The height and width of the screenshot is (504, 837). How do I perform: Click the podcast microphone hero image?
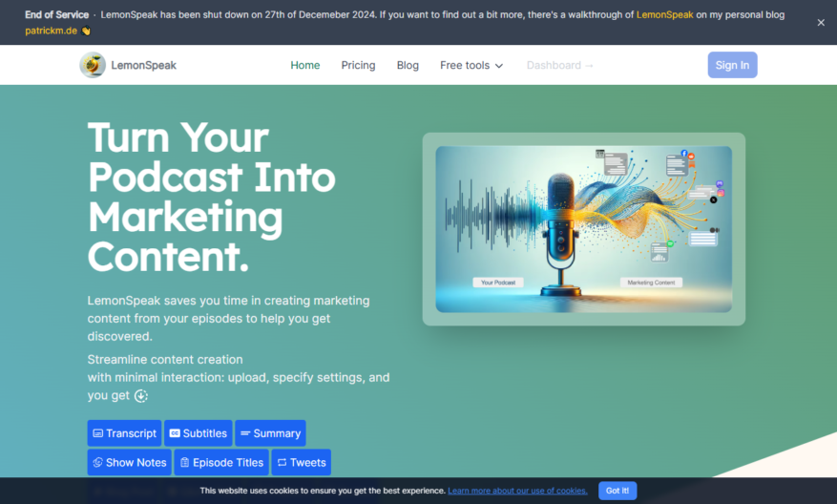[583, 229]
